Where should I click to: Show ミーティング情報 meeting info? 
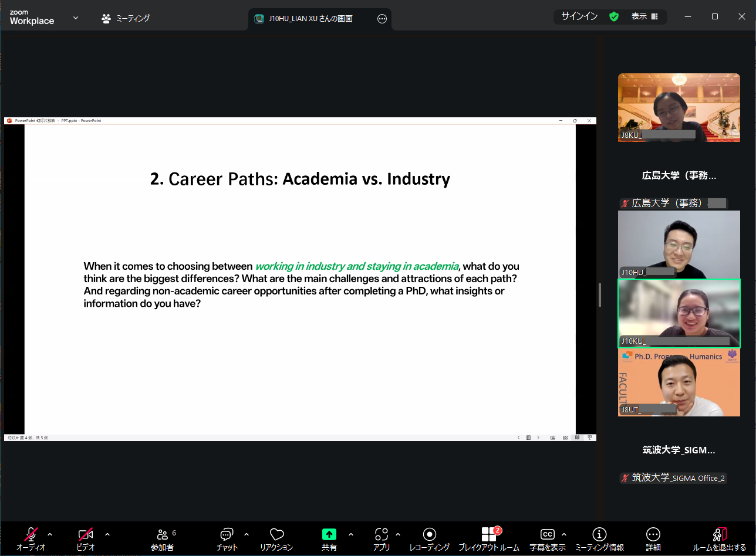[599, 535]
